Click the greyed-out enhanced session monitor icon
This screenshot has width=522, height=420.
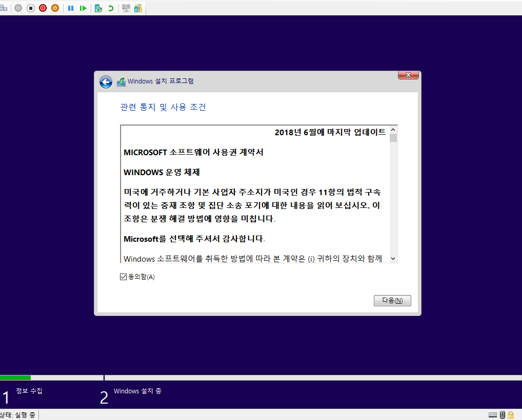pyautogui.click(x=126, y=8)
